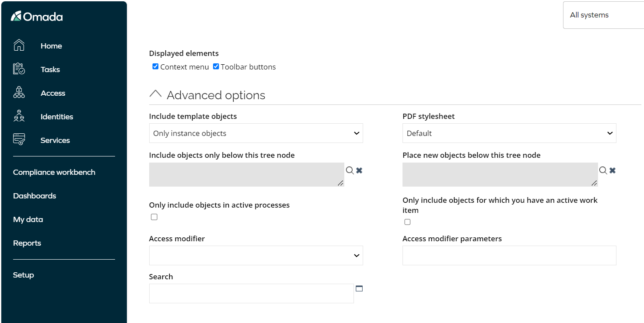
Task: Clear the Place new objects tree node field
Action: coord(612,170)
